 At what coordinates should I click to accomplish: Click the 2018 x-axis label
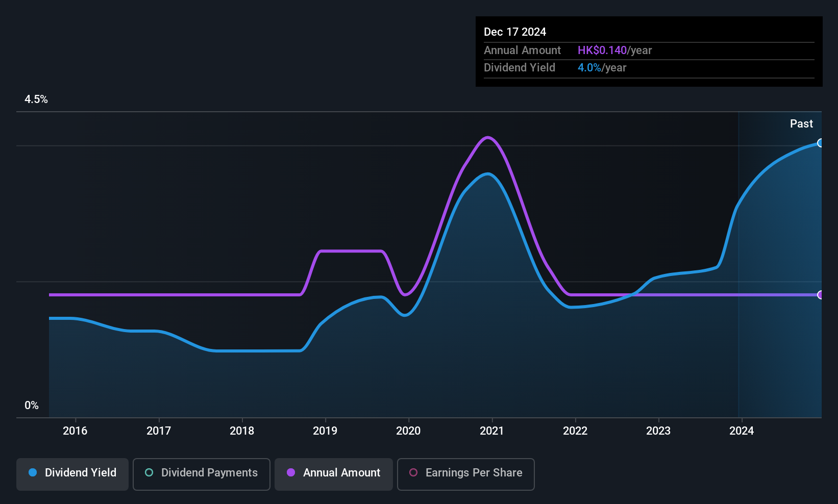click(x=242, y=431)
